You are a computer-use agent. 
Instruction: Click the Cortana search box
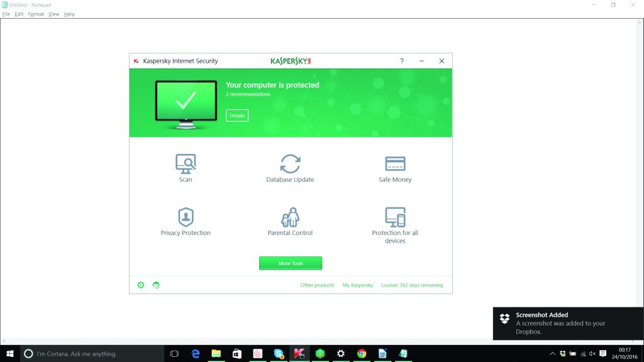click(x=92, y=353)
